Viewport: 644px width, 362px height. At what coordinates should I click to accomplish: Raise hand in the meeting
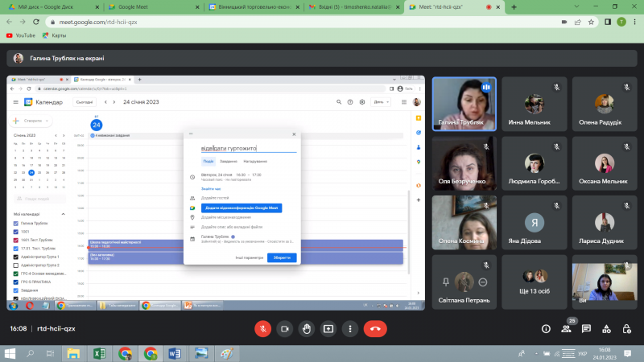tap(307, 329)
